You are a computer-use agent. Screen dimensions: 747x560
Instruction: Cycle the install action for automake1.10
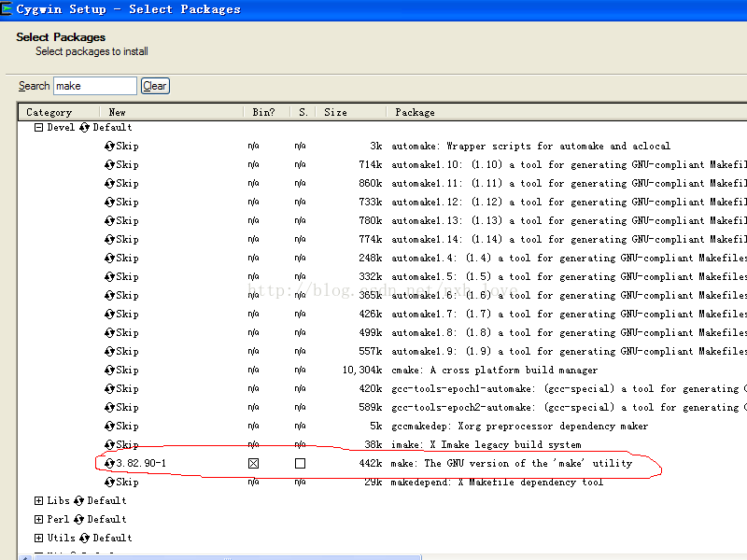point(109,165)
